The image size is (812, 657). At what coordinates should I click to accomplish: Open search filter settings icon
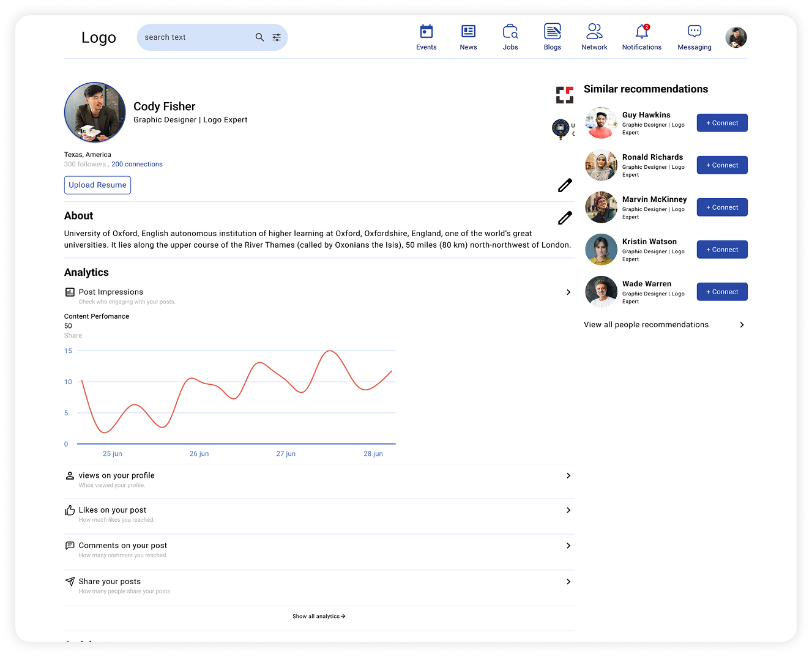coord(276,37)
